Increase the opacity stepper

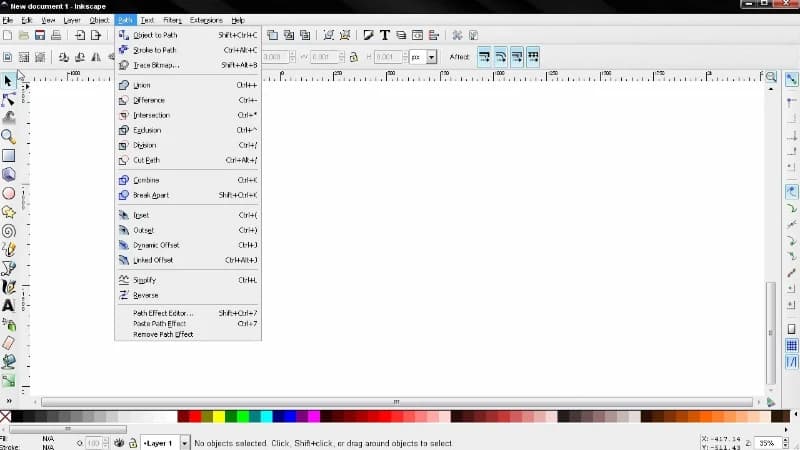[106, 440]
